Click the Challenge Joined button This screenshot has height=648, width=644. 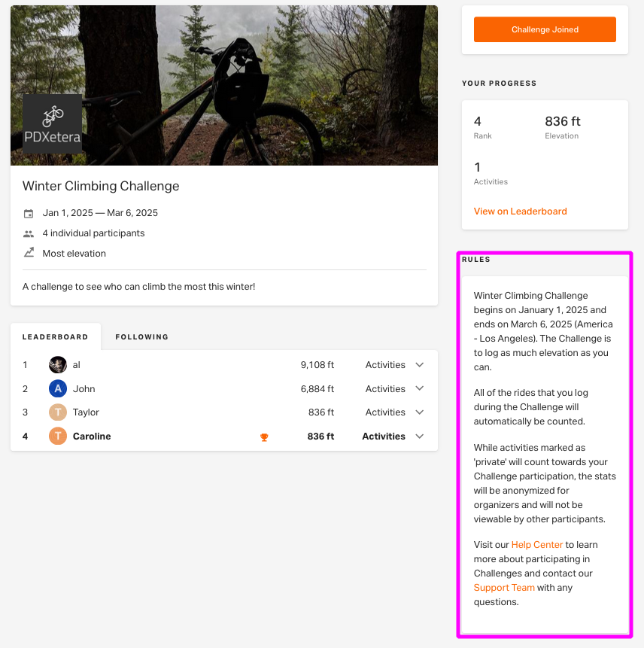545,29
